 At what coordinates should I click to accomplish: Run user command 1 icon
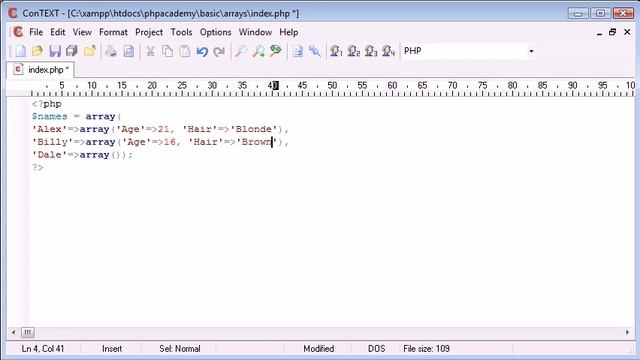(336, 51)
